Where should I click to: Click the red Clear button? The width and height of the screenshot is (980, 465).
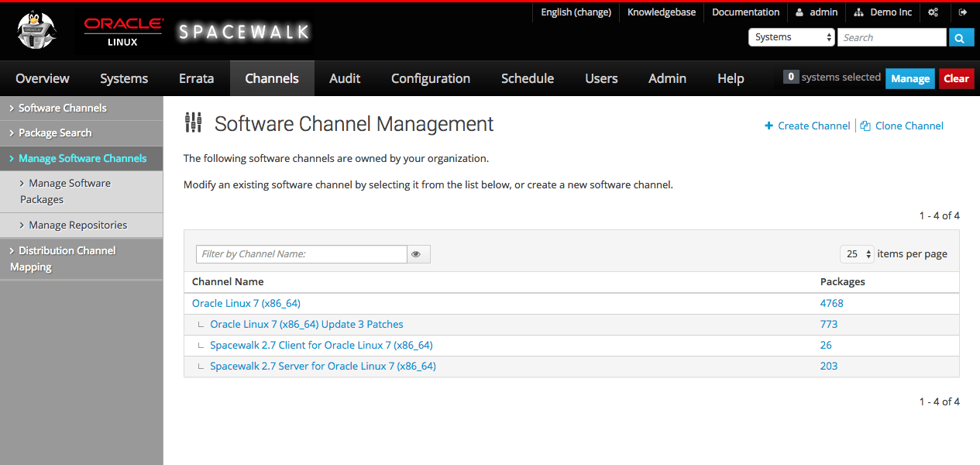(956, 78)
